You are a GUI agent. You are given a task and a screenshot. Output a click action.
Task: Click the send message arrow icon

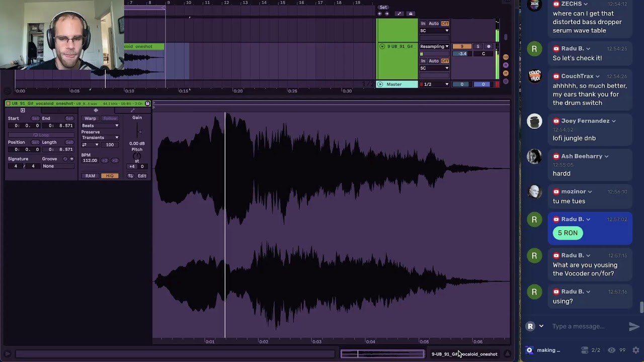click(x=634, y=326)
